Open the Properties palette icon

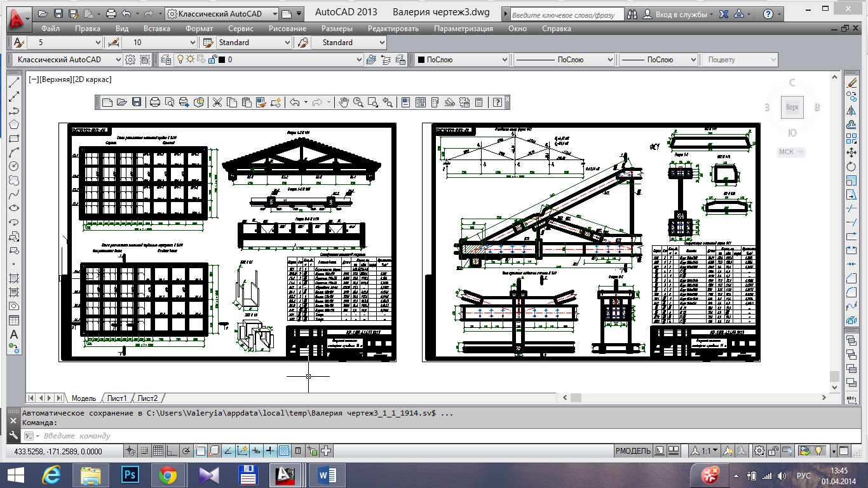(x=405, y=102)
